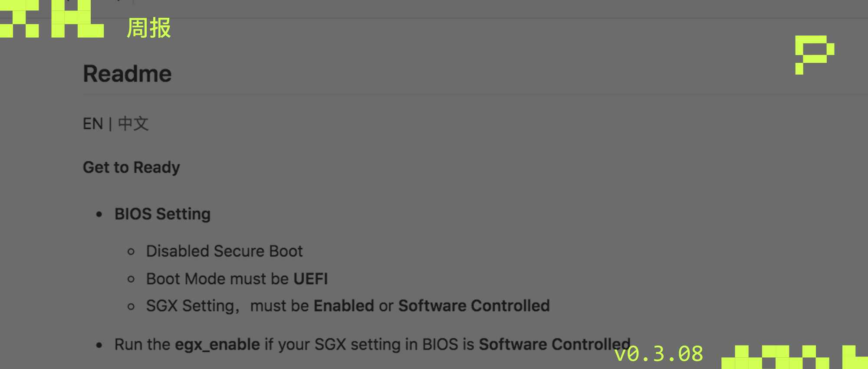Click the solid bullet before BIOS Setting
The image size is (868, 369).
coord(99,214)
